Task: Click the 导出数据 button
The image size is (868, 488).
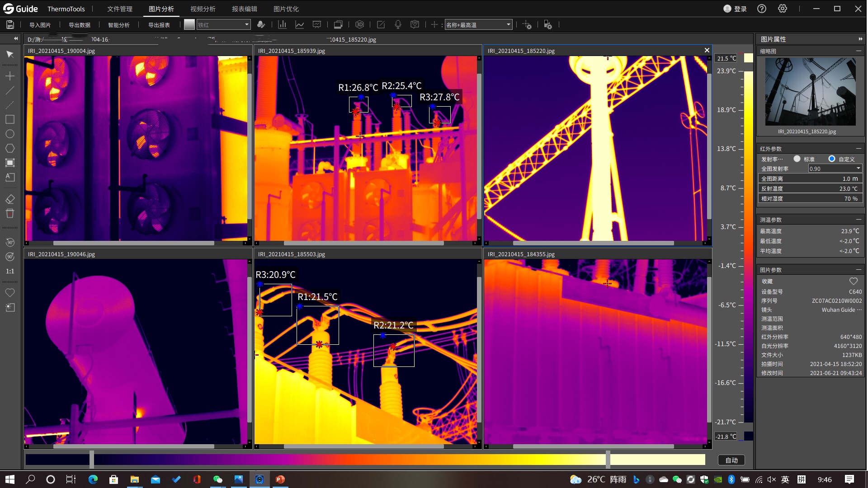Action: [80, 25]
